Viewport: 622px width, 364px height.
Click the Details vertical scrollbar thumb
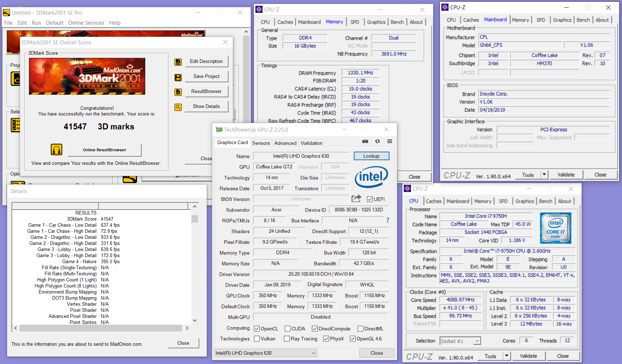click(x=195, y=218)
